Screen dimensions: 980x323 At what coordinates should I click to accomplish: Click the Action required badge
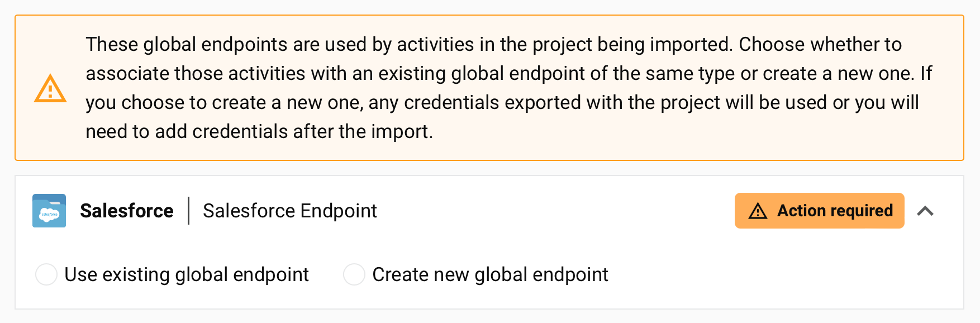[x=819, y=211]
